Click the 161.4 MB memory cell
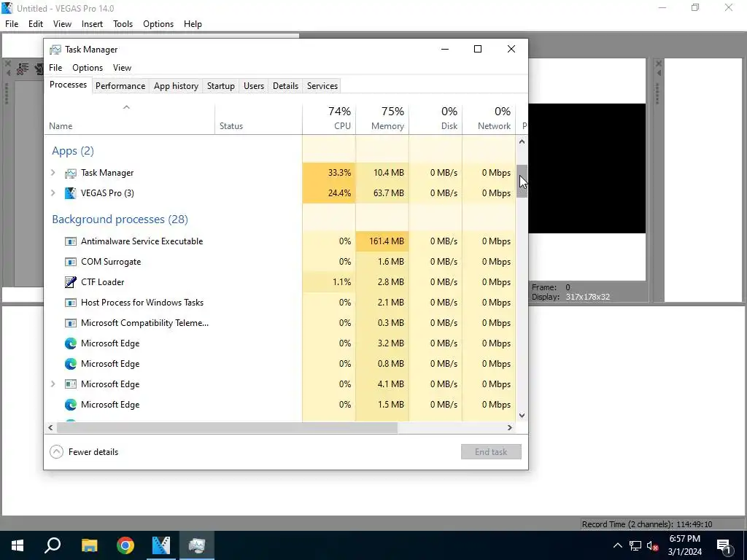Image resolution: width=747 pixels, height=560 pixels. (382, 241)
